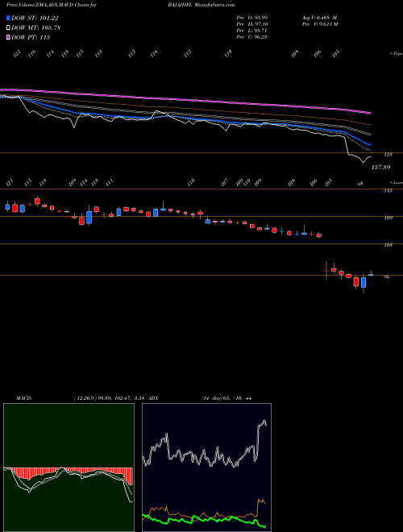
Task: Click the last blue candlestick near 96
Action: pos(371,275)
